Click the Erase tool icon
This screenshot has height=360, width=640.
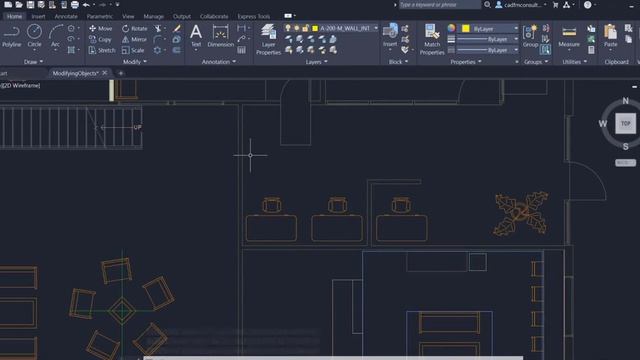(177, 29)
